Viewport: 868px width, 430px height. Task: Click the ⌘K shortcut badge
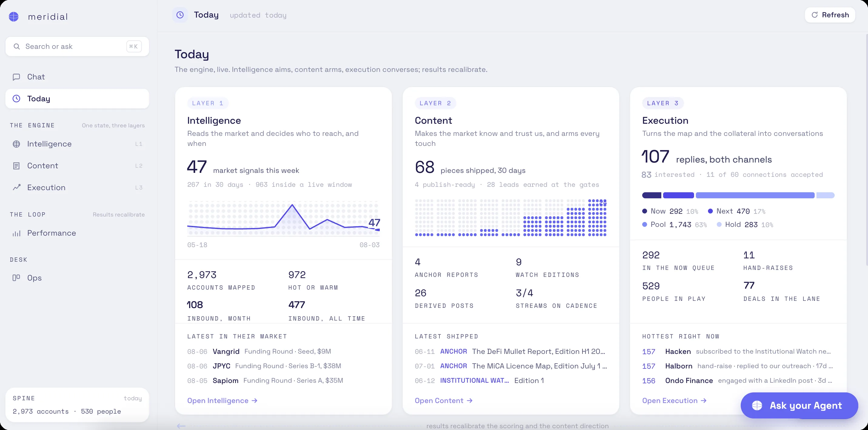coord(134,46)
